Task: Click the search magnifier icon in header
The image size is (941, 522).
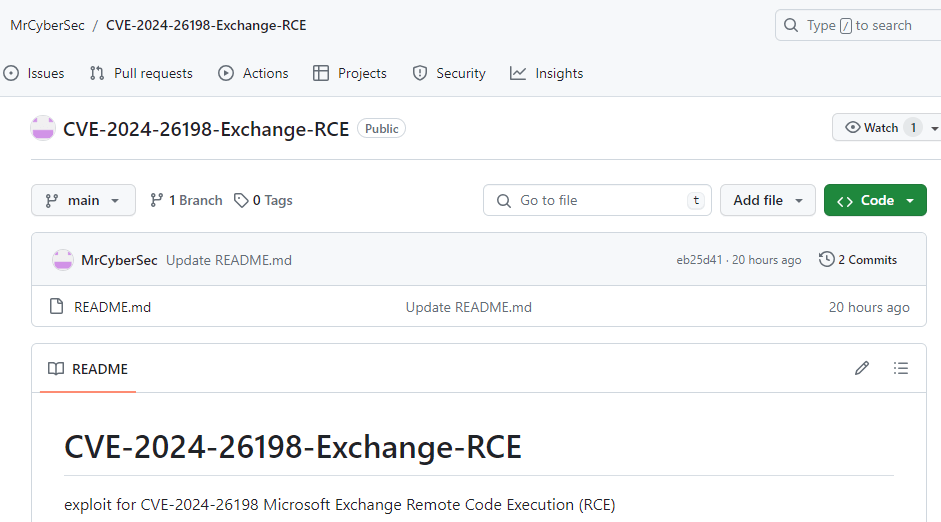Action: pyautogui.click(x=791, y=25)
